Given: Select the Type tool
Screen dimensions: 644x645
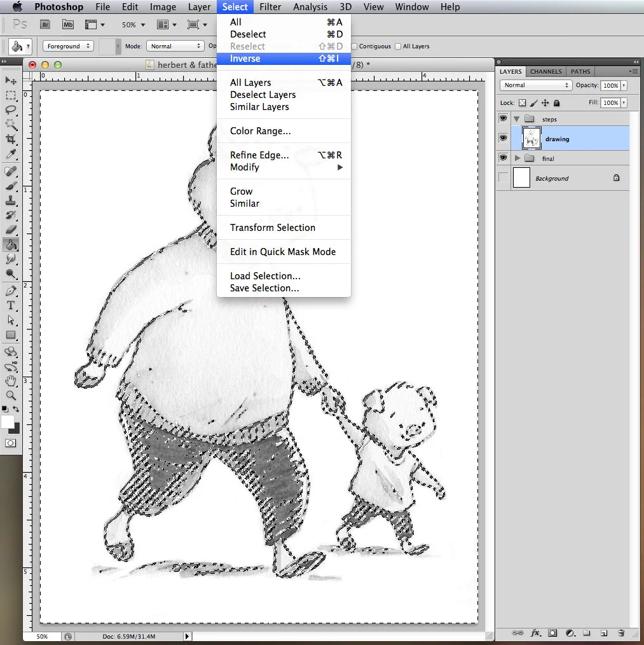Looking at the screenshot, I should pos(11,305).
